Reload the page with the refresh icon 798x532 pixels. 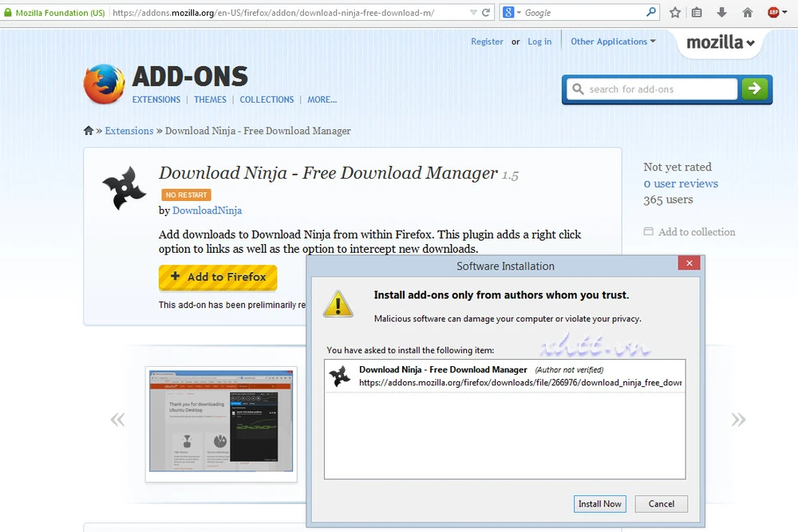487,13
